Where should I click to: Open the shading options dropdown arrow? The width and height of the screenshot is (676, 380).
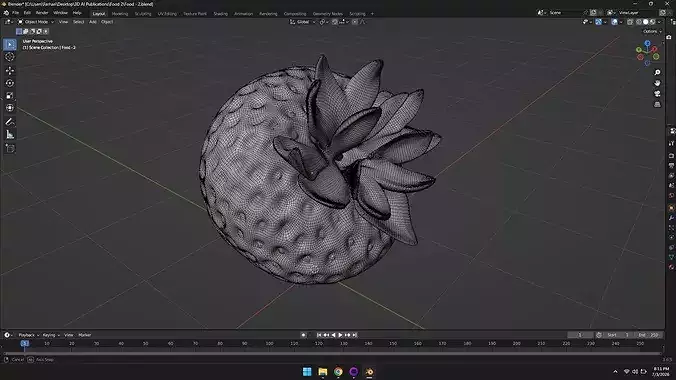point(659,22)
